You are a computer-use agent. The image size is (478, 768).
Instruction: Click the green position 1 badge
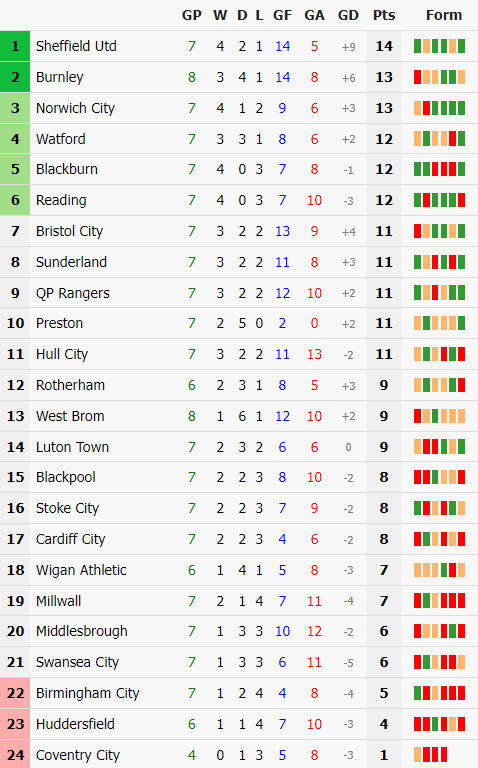pyautogui.click(x=15, y=46)
